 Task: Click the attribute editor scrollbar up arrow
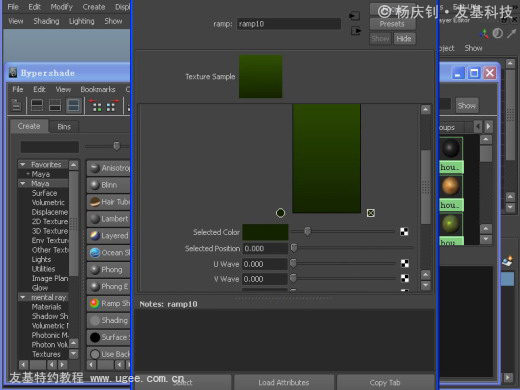pos(426,110)
